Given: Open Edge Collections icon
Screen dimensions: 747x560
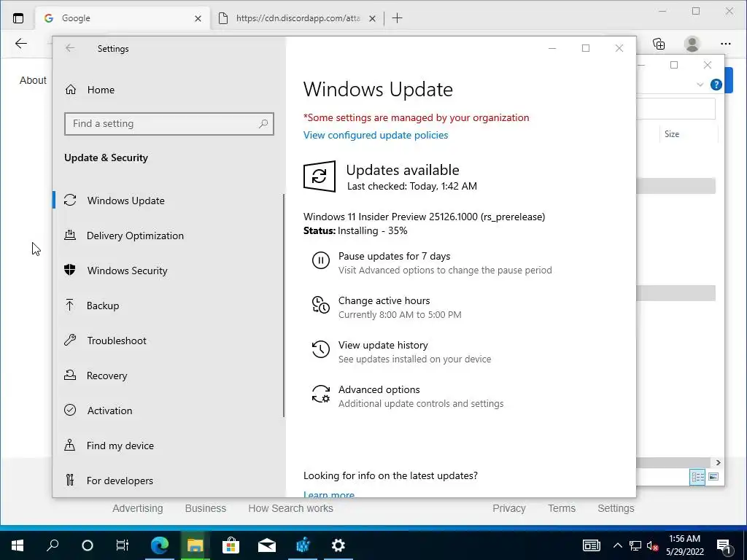Looking at the screenshot, I should (x=659, y=44).
